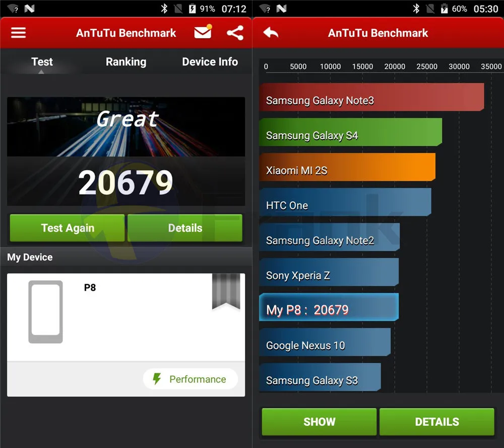Tap the 30000 axis label
504x448 pixels.
pyautogui.click(x=459, y=67)
